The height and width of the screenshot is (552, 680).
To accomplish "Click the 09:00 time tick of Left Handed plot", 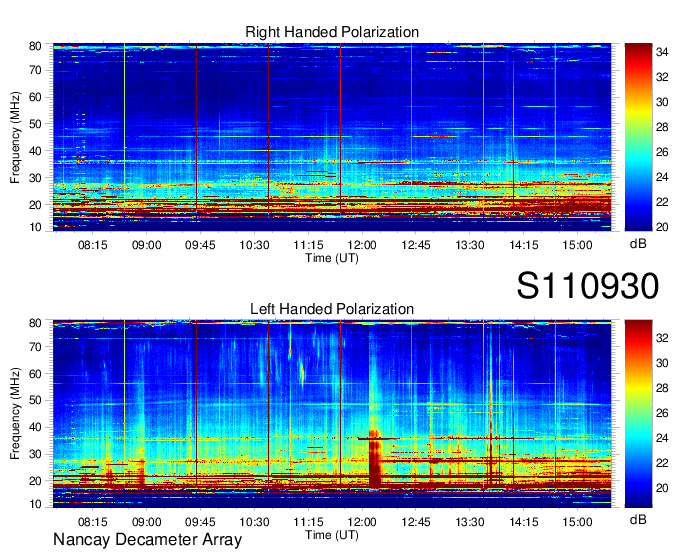I will [x=146, y=522].
